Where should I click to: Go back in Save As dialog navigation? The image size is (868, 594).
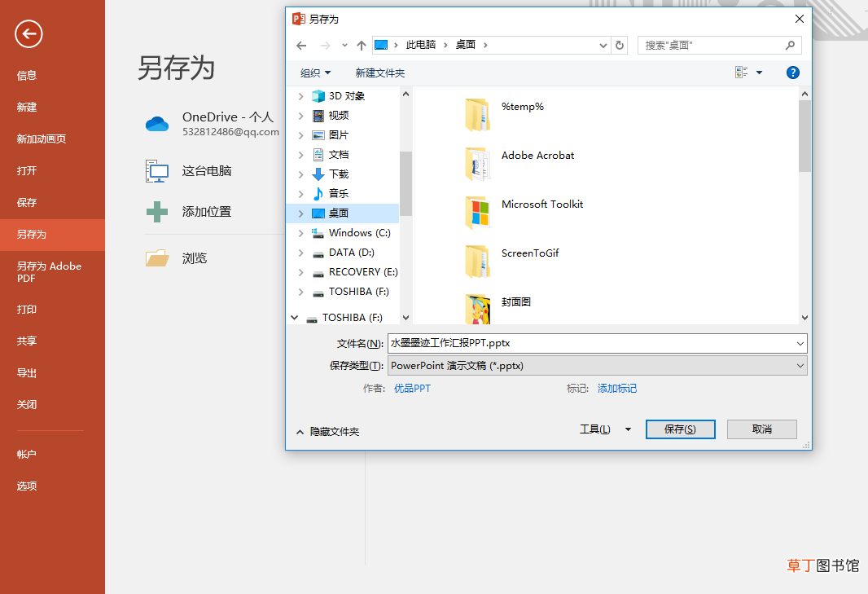(x=301, y=46)
